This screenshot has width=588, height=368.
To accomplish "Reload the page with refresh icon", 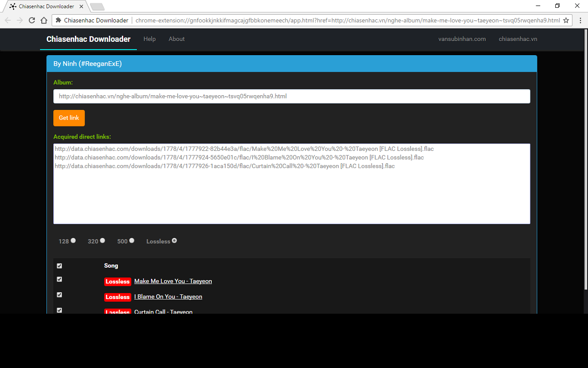I will [32, 20].
